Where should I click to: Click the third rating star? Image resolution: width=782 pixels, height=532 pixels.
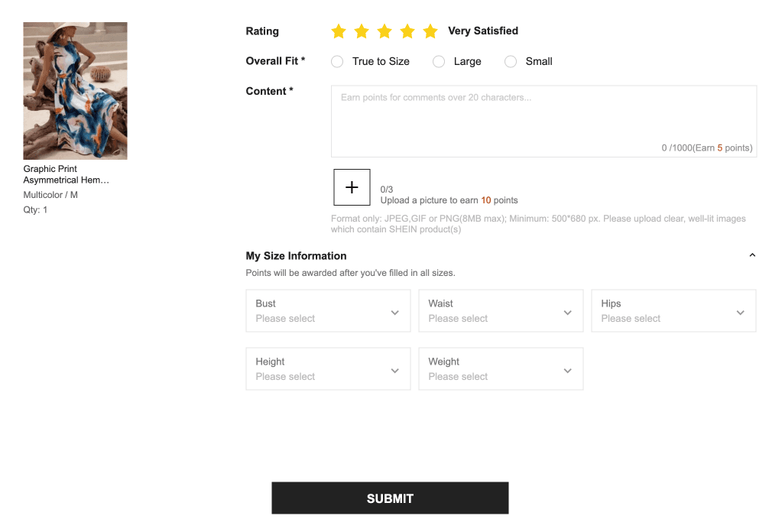(x=385, y=31)
